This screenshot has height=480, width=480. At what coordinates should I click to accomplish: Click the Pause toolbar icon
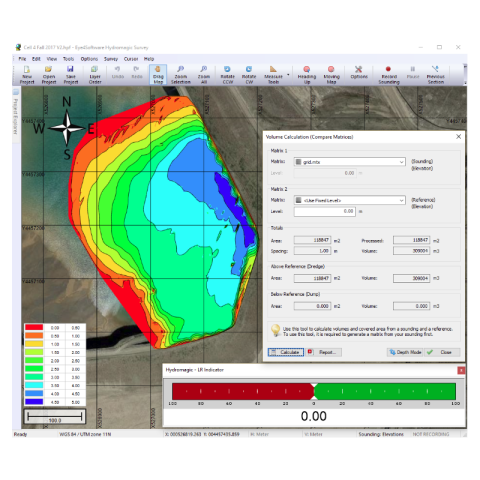(413, 73)
